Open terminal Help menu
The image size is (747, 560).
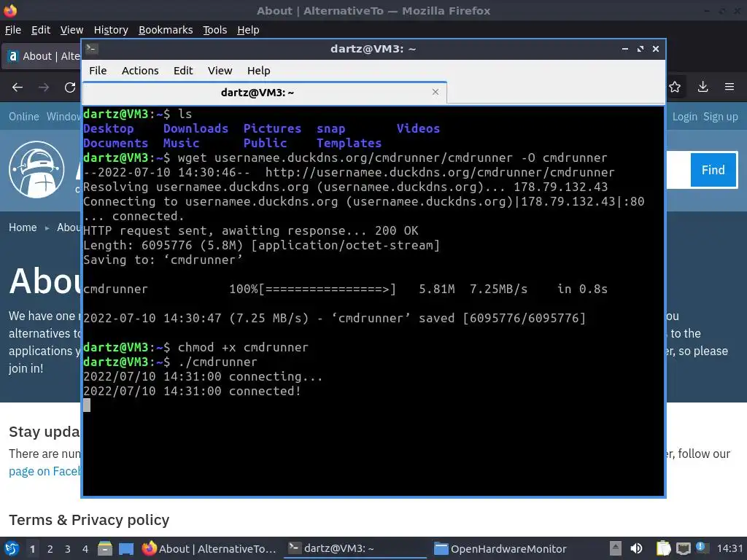[x=258, y=71]
